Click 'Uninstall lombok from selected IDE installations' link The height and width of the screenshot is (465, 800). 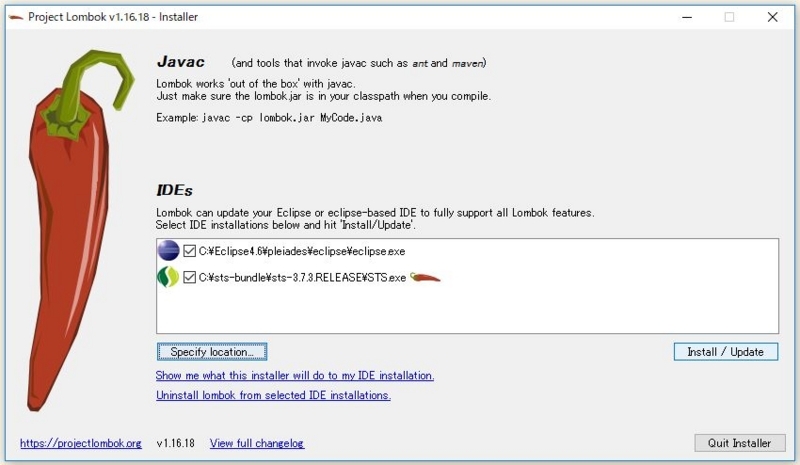[x=273, y=395]
